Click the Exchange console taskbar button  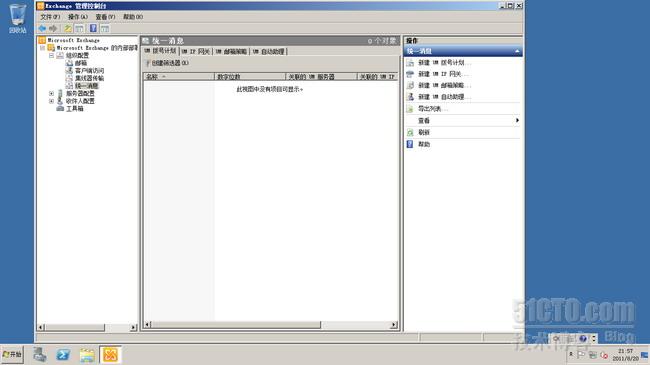[x=110, y=355]
